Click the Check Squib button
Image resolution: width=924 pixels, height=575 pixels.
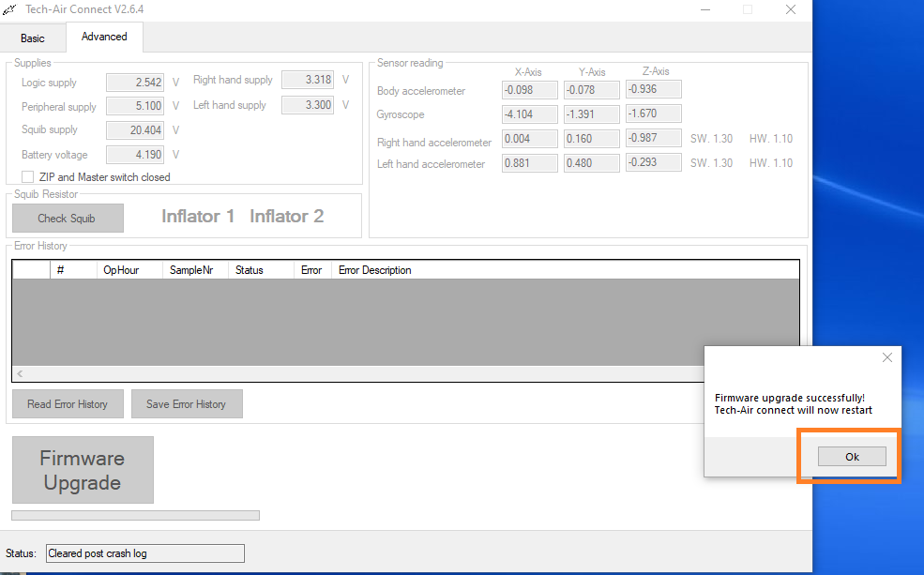pos(68,218)
